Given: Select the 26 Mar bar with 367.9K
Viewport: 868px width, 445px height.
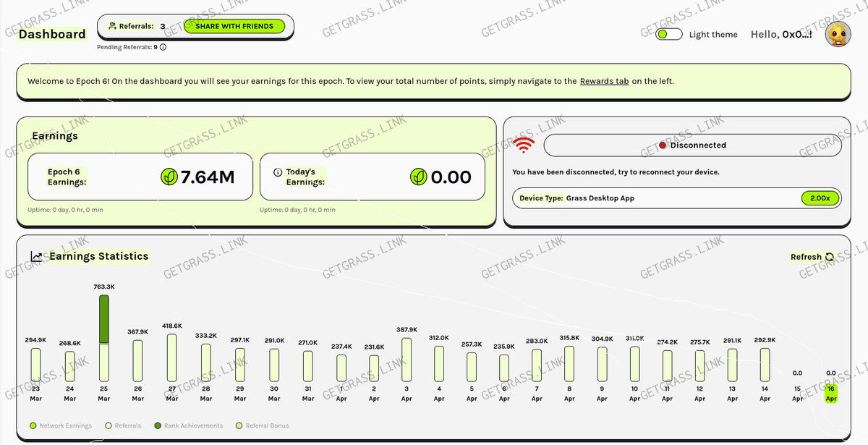Looking at the screenshot, I should (138, 360).
